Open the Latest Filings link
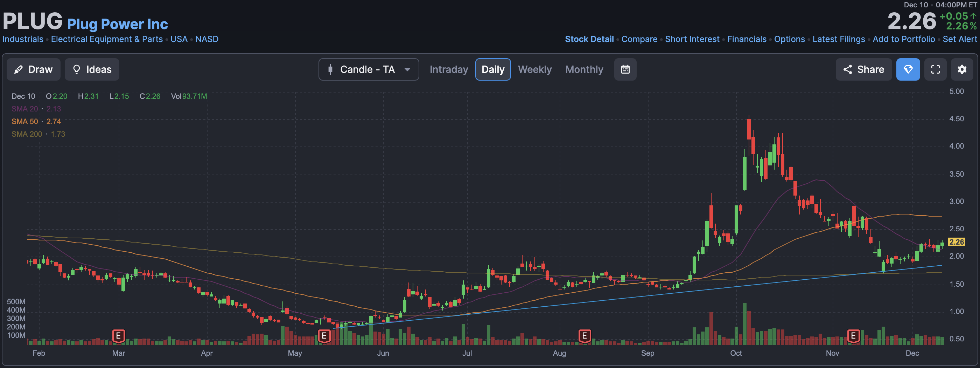The height and width of the screenshot is (368, 980). [x=839, y=39]
